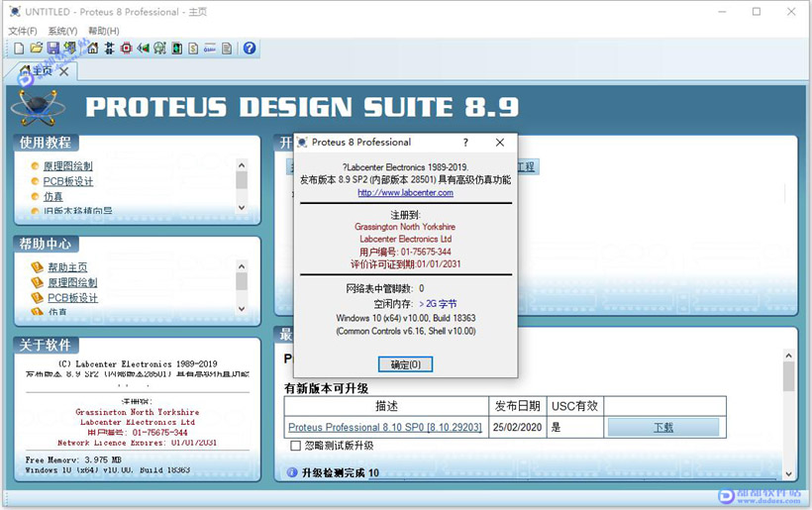Click the 发布日期 column header
The height and width of the screenshot is (510, 812).
[518, 406]
